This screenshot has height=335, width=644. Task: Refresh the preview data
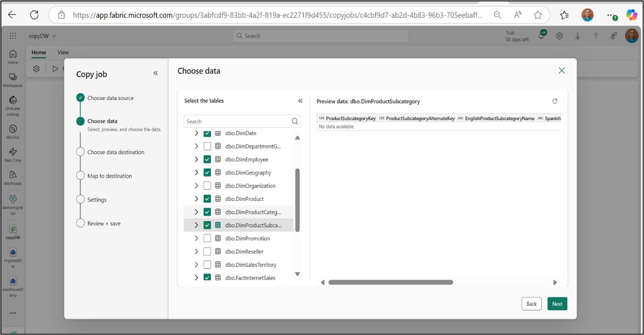click(x=555, y=101)
